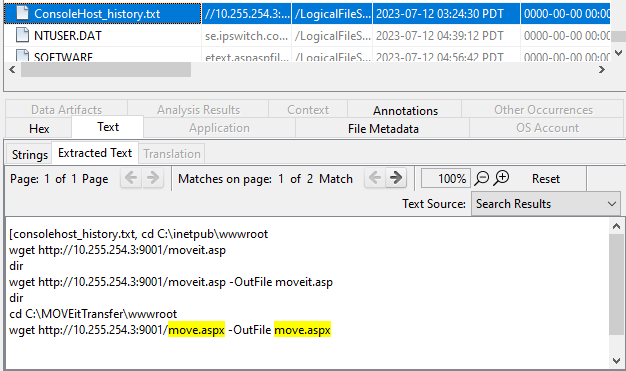Image resolution: width=626 pixels, height=371 pixels.
Task: Click the file table horizontal scrollbar thumb
Action: pyautogui.click(x=106, y=69)
